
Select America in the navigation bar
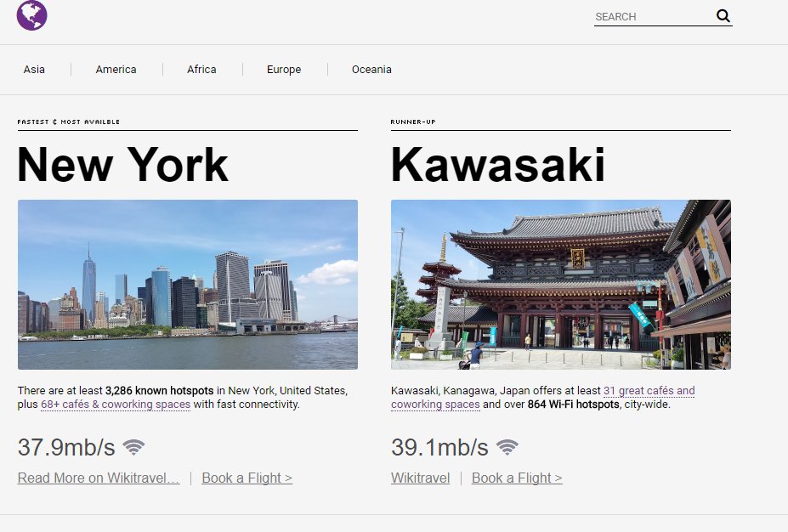pyautogui.click(x=116, y=70)
